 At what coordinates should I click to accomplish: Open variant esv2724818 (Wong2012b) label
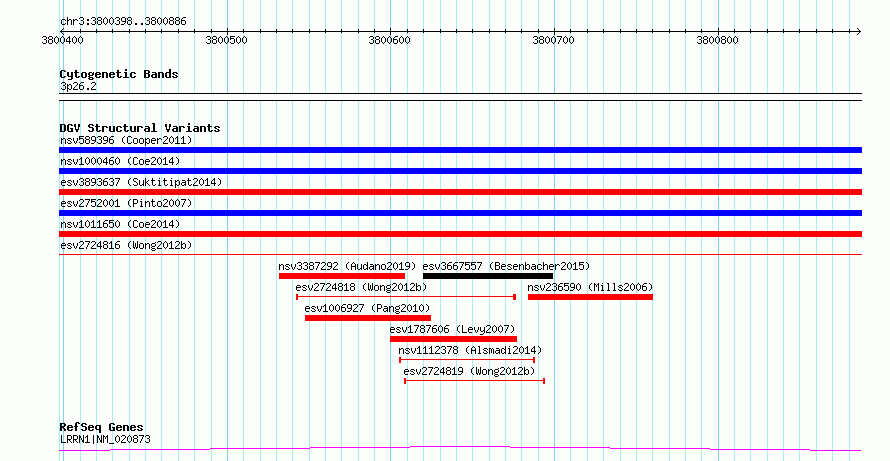click(x=361, y=287)
